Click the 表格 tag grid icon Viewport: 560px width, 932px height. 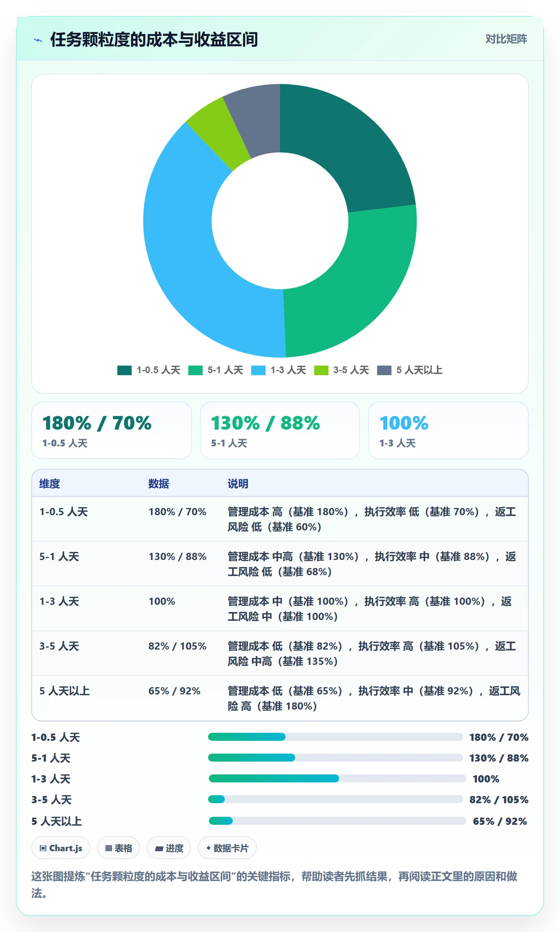pyautogui.click(x=108, y=848)
